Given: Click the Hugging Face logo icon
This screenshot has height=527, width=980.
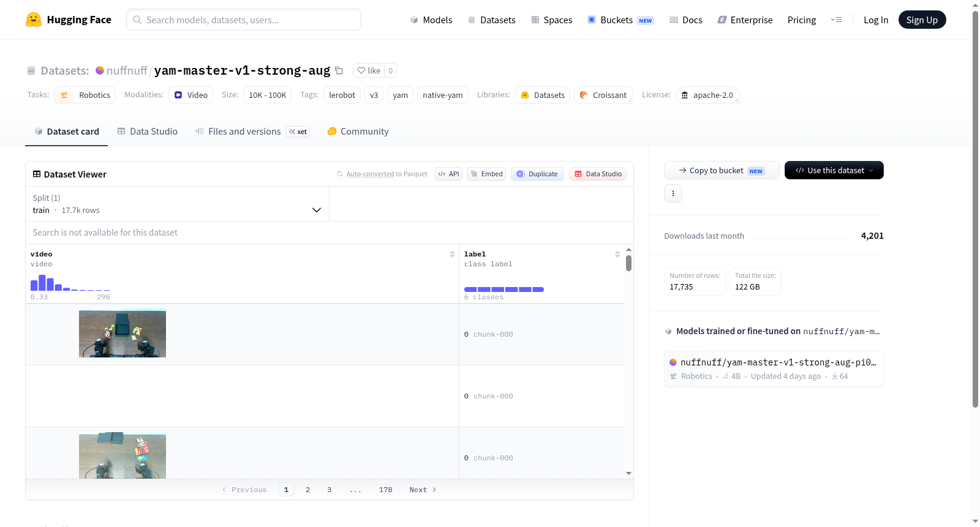Looking at the screenshot, I should pyautogui.click(x=34, y=20).
